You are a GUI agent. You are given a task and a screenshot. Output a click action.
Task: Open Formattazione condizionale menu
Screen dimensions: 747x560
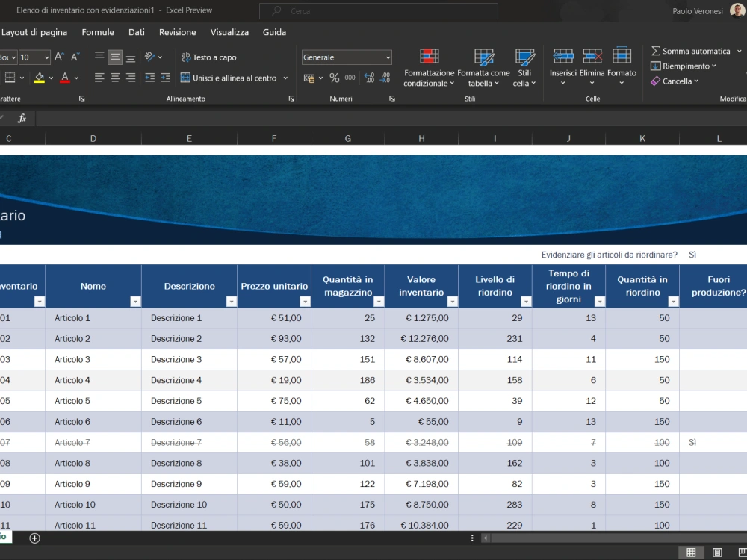429,68
